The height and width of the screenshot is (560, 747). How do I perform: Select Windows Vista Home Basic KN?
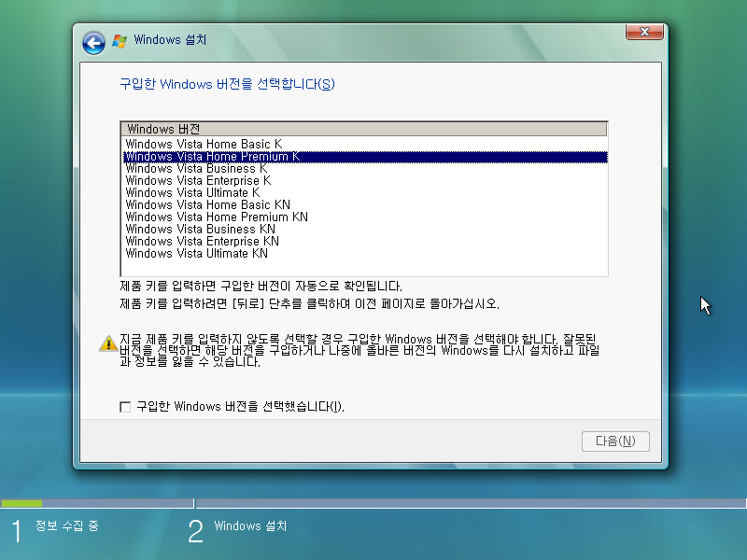[365, 204]
